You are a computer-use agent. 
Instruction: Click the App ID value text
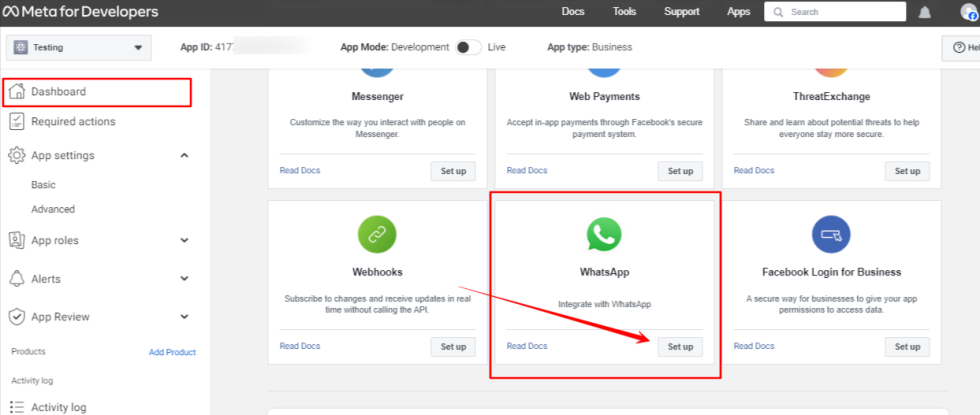pos(226,47)
